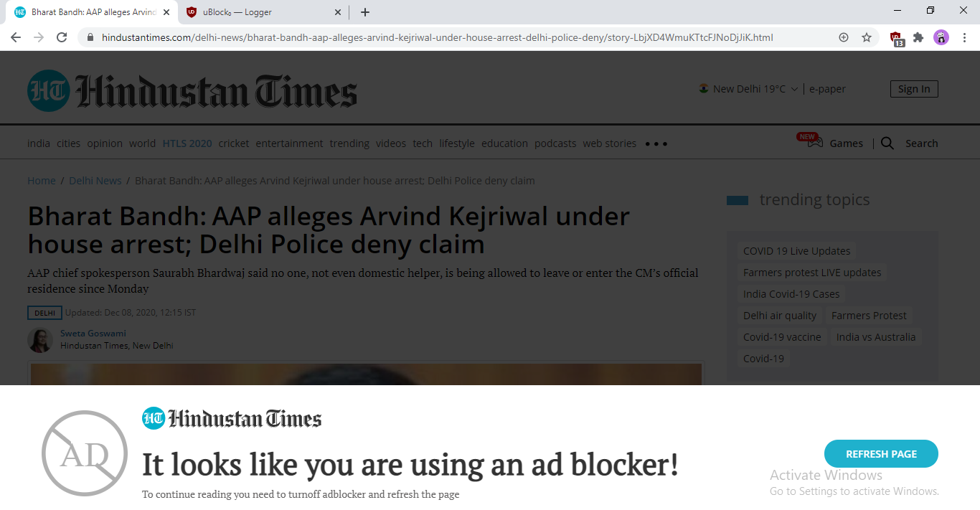This screenshot has height=510, width=980.
Task: Click the Sign In button
Action: tap(914, 89)
